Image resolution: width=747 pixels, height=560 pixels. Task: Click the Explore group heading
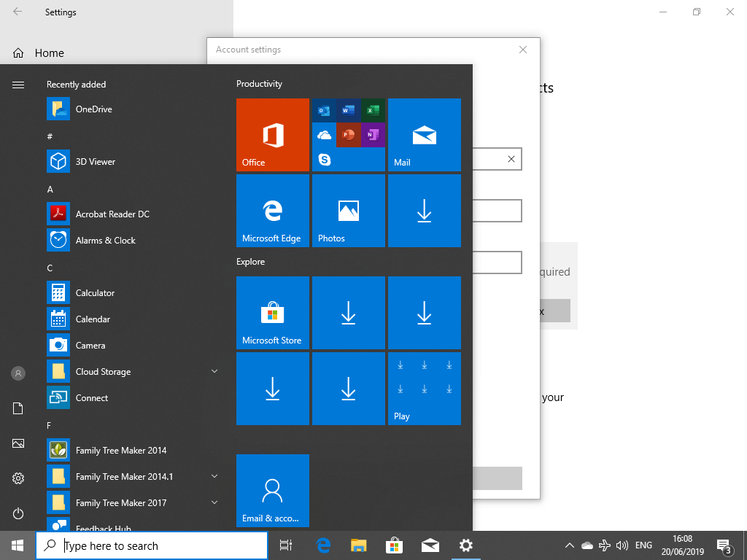tap(251, 262)
